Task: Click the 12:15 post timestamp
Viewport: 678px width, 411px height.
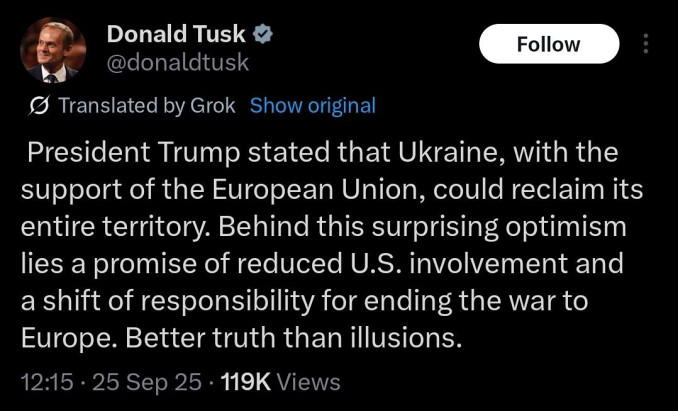Action: (x=47, y=381)
